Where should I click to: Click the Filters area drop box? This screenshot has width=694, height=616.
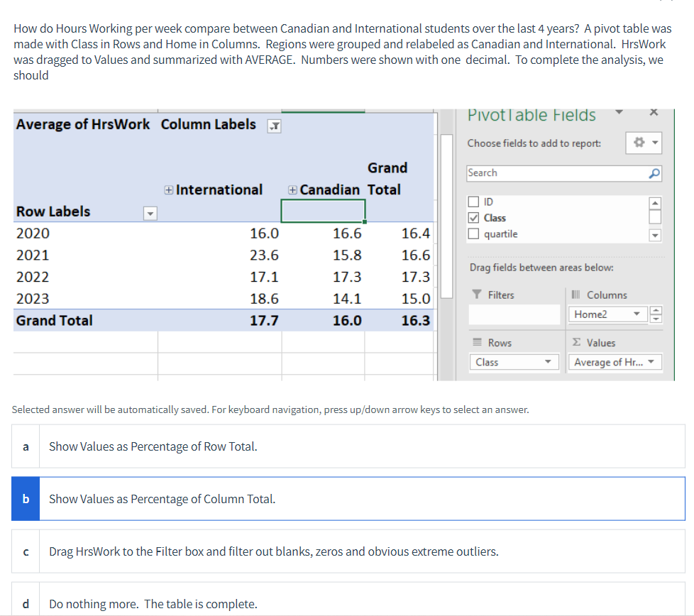[514, 314]
